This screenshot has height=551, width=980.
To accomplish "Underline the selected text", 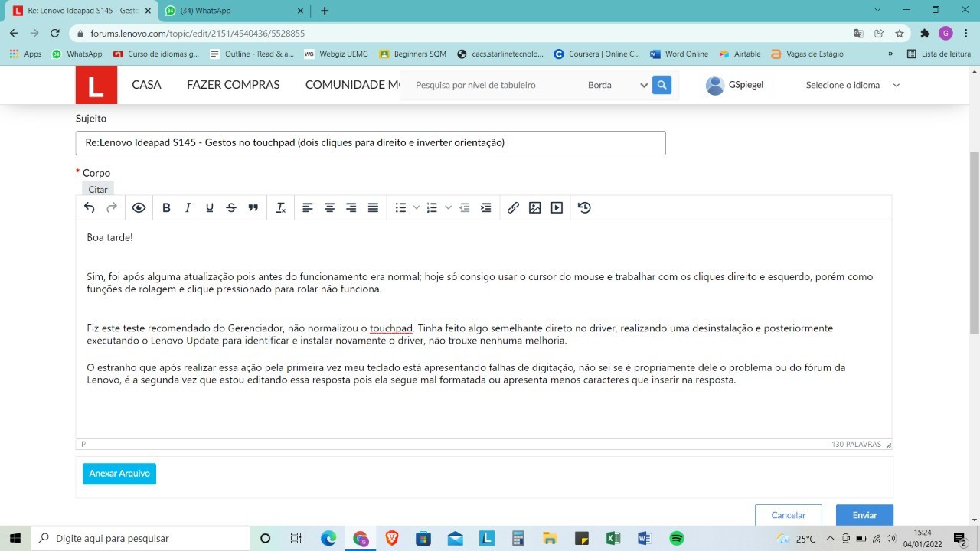I will click(209, 207).
